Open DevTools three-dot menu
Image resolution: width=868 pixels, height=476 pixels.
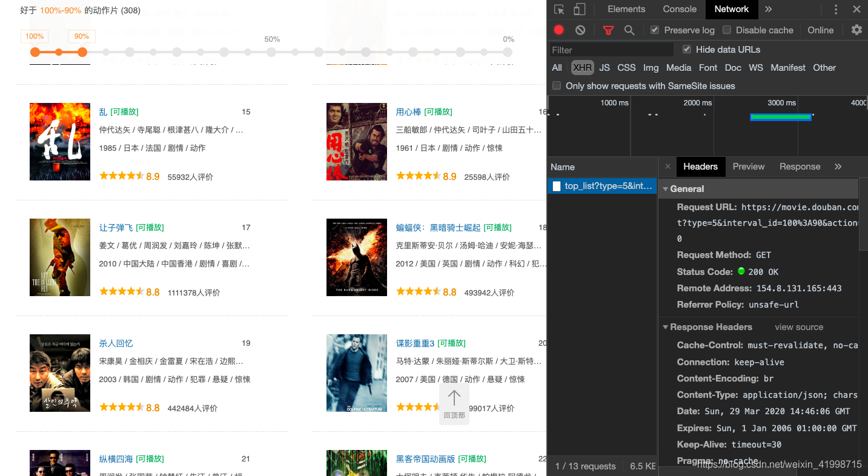(x=836, y=9)
